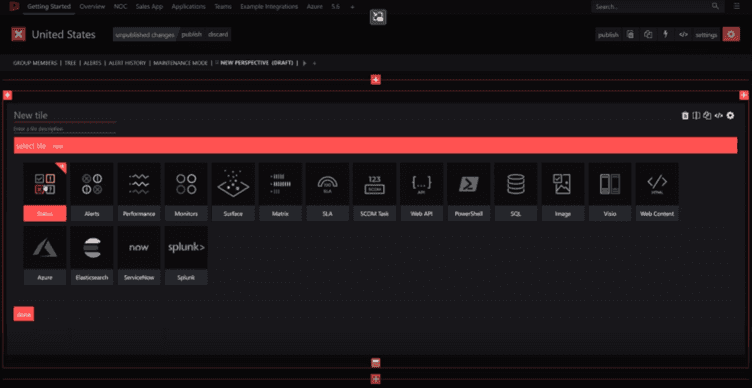Select the Splunk tile type
The height and width of the screenshot is (388, 752).
(x=186, y=256)
